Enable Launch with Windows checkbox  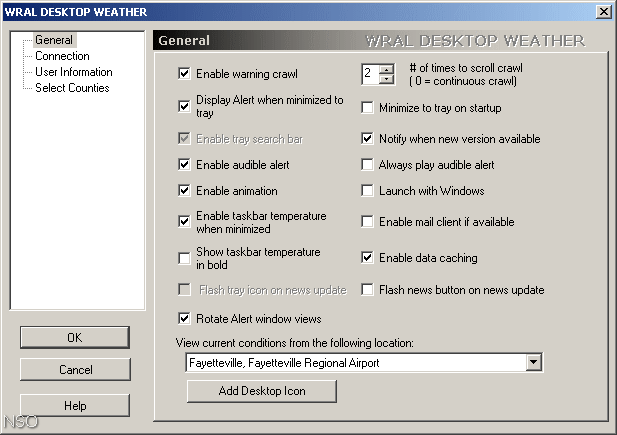point(367,191)
